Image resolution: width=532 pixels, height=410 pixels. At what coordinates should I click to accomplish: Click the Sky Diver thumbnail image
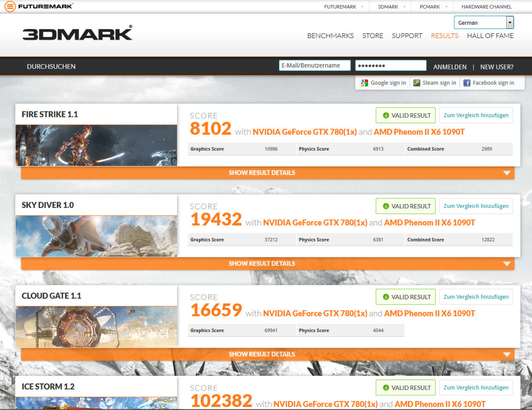(96, 236)
